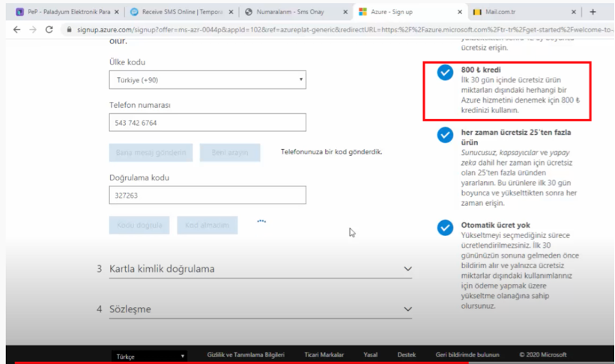
Task: Click checkmark beside her zaman ücretsiz ürün
Action: pyautogui.click(x=445, y=135)
